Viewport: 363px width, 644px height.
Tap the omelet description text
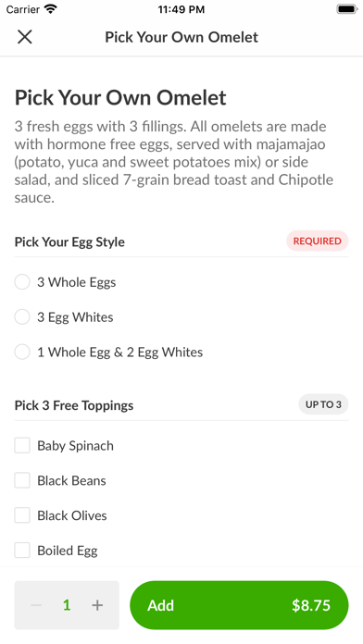coord(174,162)
